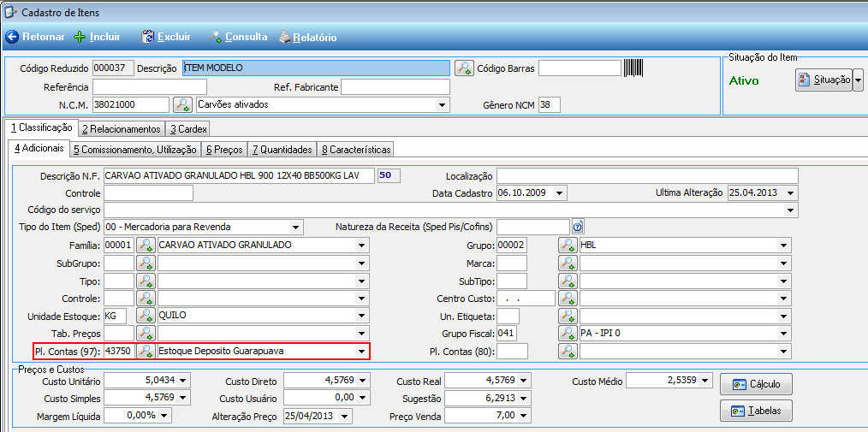Viewport: 868px width, 432px height.
Task: Open the Custo Unitário value dropdown
Action: click(182, 381)
